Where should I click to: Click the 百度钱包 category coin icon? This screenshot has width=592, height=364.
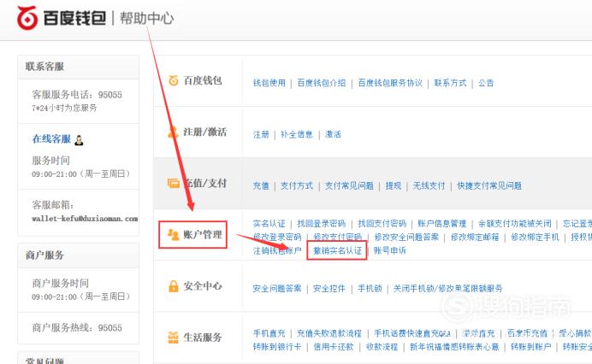coord(173,80)
